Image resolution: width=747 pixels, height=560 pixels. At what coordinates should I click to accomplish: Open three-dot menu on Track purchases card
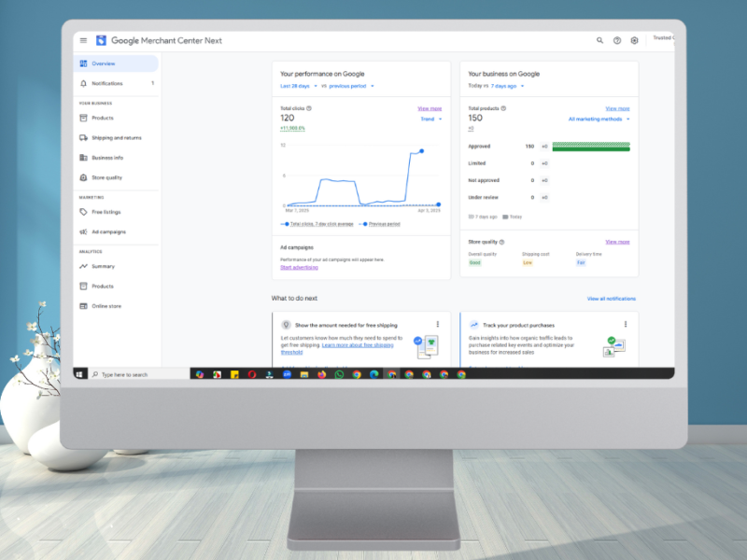click(626, 324)
